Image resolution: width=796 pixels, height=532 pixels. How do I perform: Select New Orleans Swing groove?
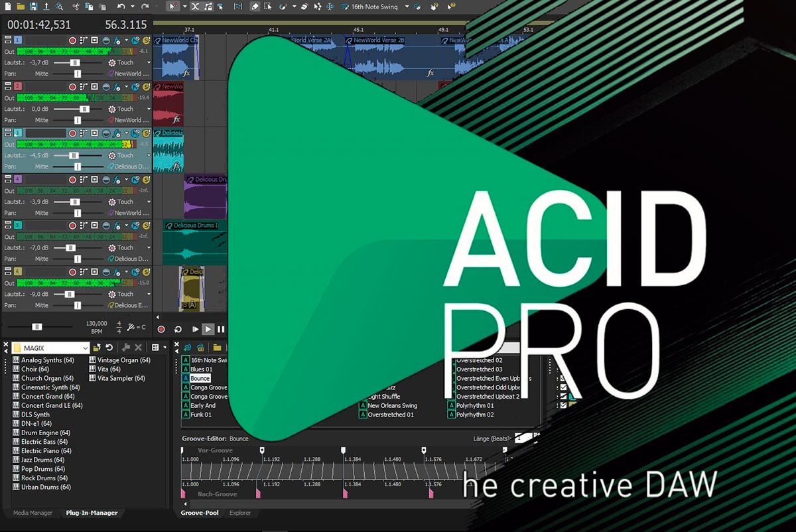392,405
